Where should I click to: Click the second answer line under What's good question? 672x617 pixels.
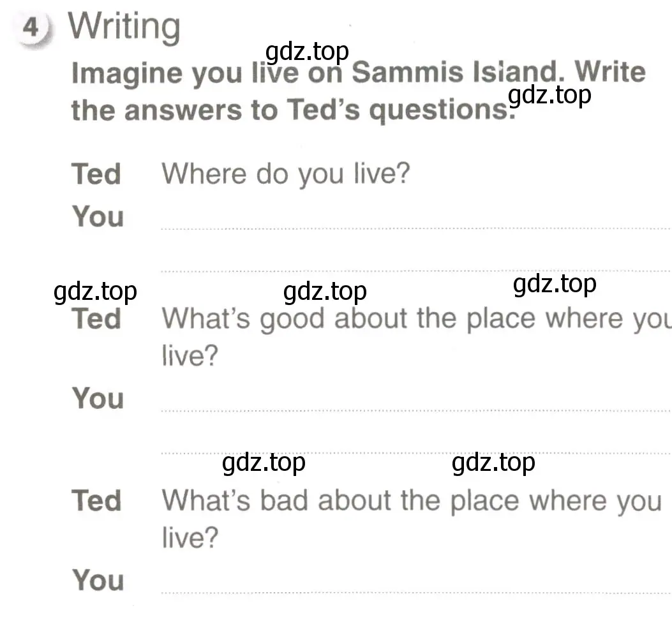click(415, 453)
